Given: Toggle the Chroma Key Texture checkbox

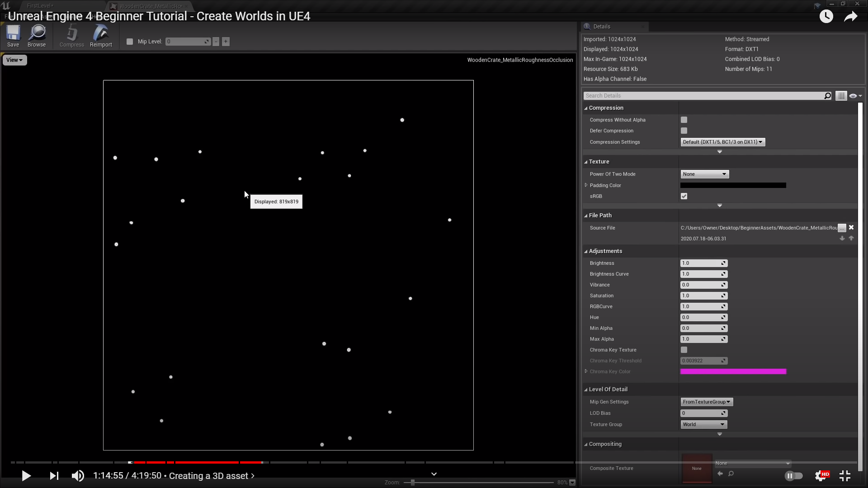Looking at the screenshot, I should pos(684,350).
